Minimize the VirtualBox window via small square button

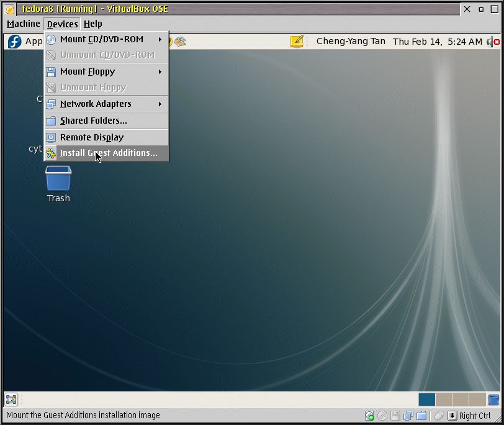tap(481, 10)
